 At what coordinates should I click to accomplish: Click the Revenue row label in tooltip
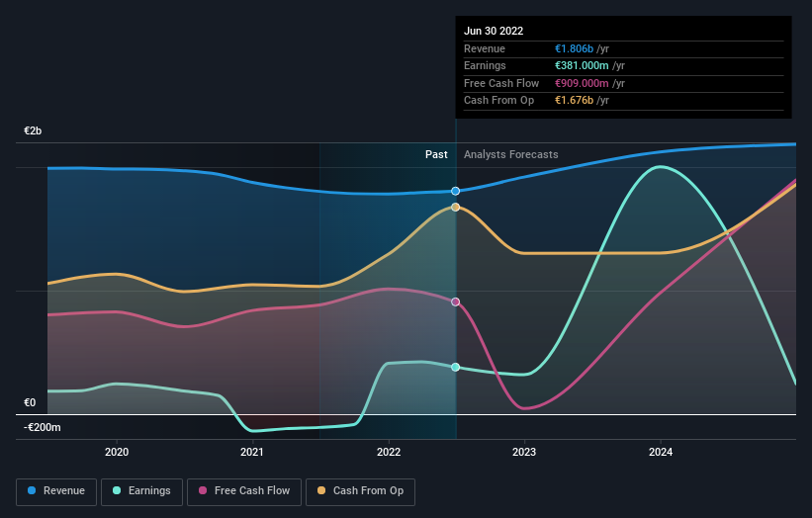click(485, 48)
